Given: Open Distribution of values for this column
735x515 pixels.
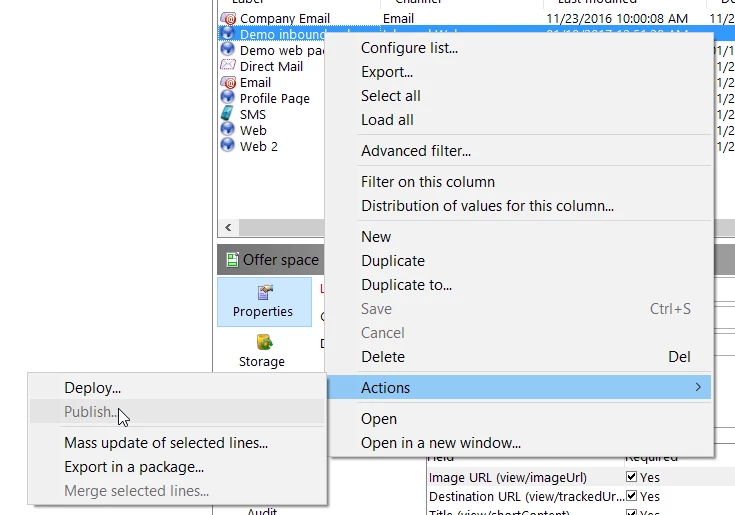Looking at the screenshot, I should [488, 206].
